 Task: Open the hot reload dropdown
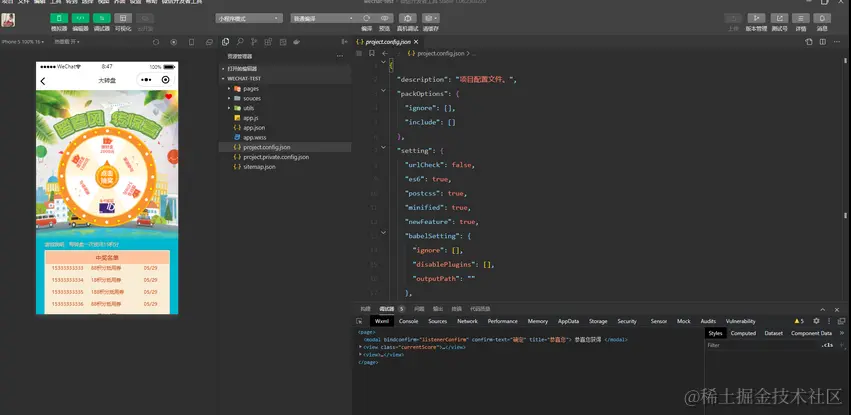[66, 42]
